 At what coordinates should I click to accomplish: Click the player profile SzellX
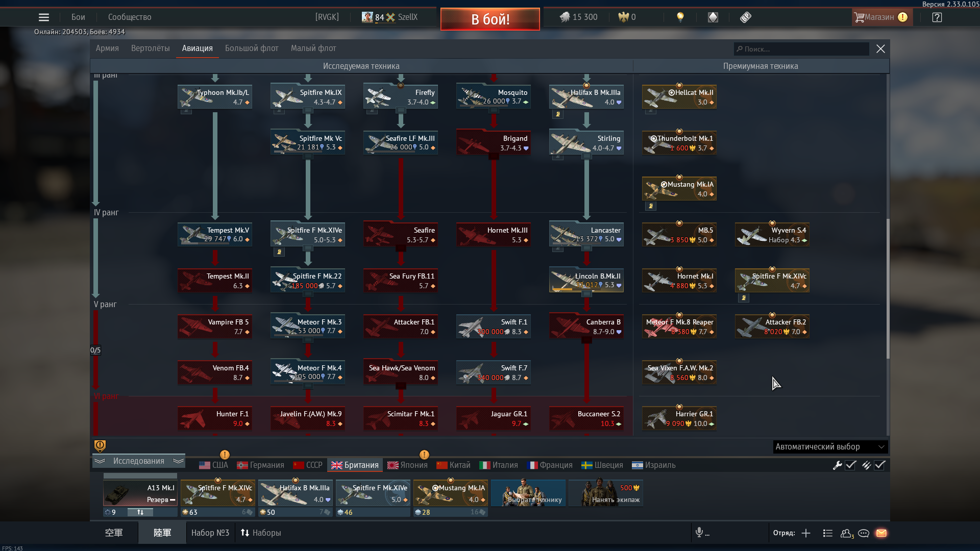click(x=390, y=17)
